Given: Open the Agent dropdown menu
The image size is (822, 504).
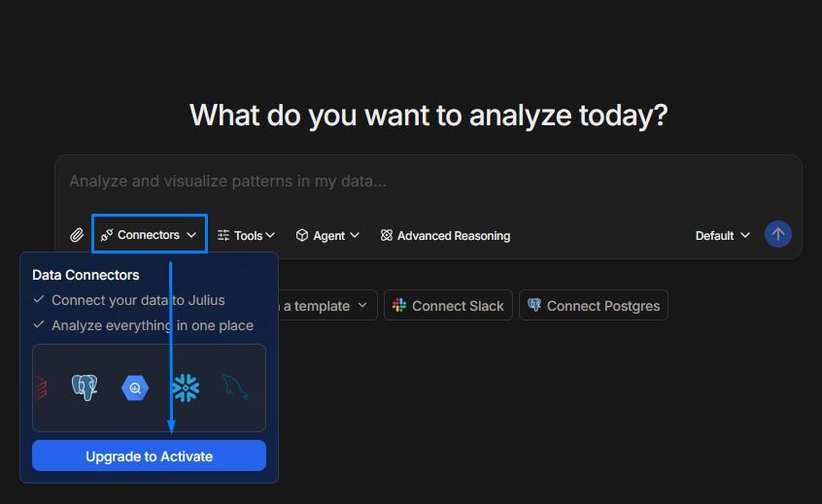Looking at the screenshot, I should (327, 235).
